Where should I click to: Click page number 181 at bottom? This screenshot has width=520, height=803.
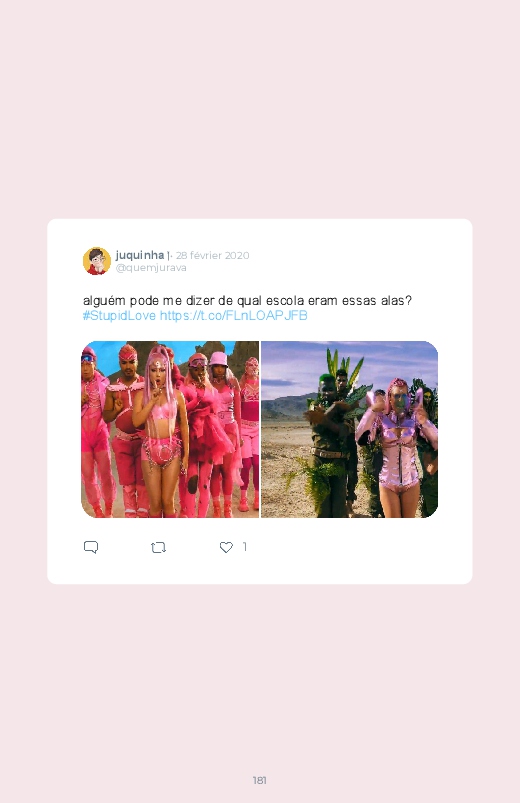259,780
